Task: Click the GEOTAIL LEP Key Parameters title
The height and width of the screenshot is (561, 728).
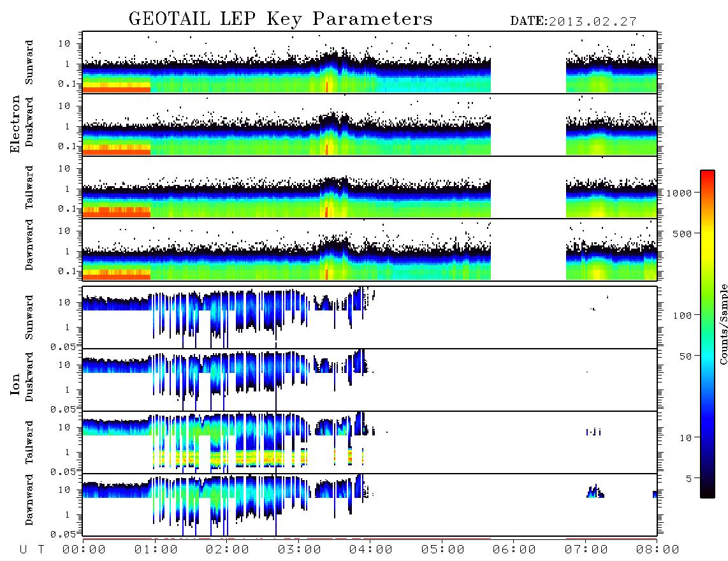Action: click(x=280, y=19)
